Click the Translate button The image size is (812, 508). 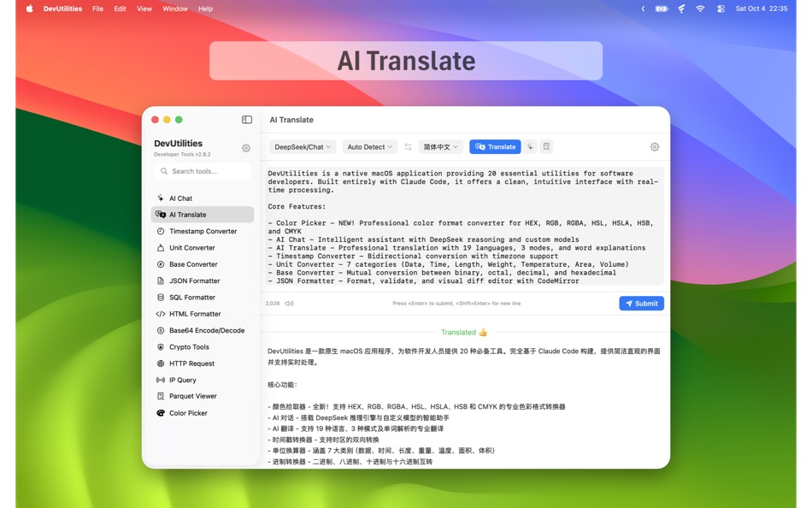point(495,146)
